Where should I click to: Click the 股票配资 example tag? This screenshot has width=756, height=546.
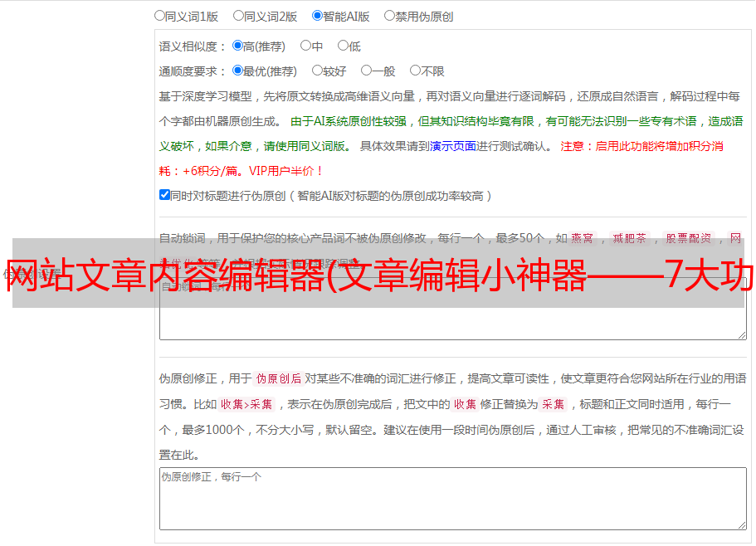click(689, 238)
